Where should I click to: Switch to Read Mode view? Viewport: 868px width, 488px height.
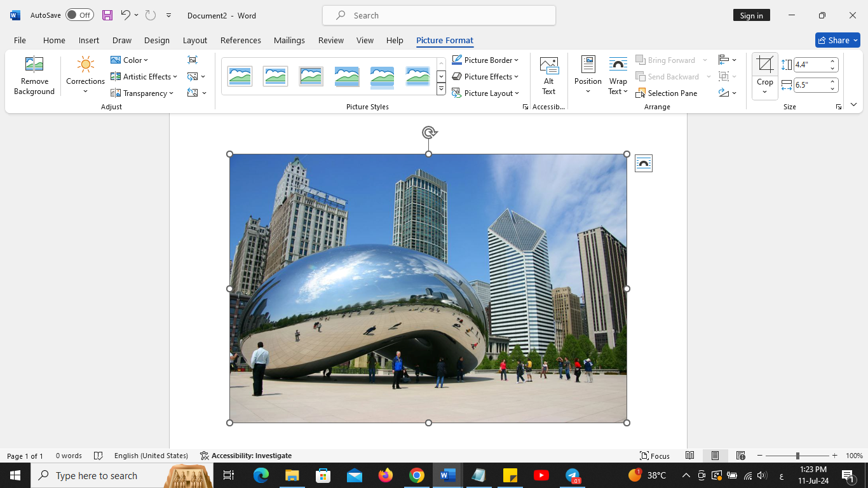(689, 456)
